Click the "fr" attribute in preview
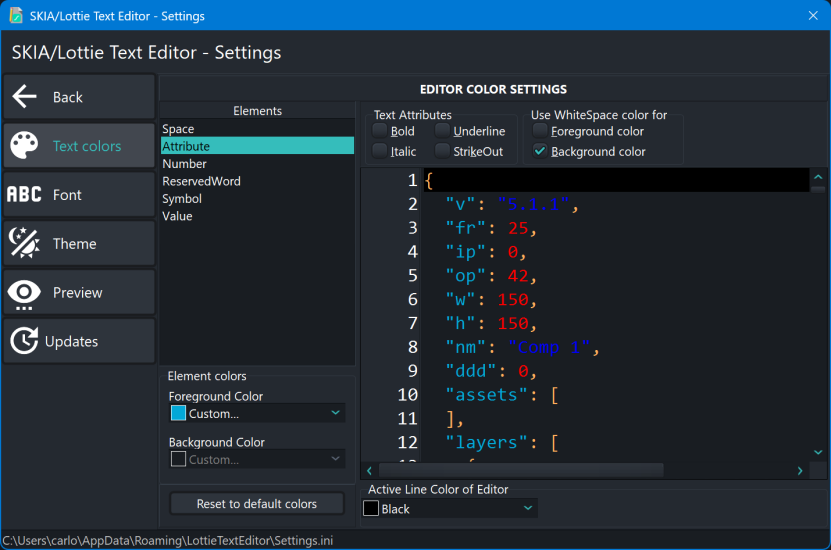 [x=465, y=228]
